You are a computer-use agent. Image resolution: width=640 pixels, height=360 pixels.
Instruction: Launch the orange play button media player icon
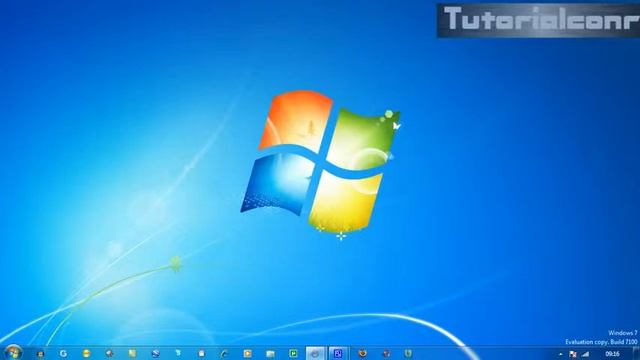point(247,353)
